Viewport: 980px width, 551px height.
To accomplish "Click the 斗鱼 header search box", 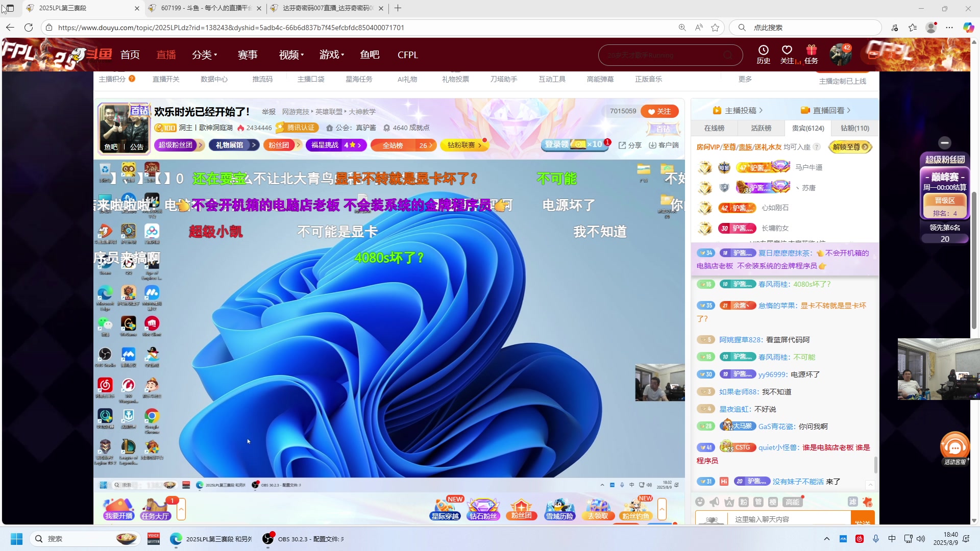I will tap(670, 55).
